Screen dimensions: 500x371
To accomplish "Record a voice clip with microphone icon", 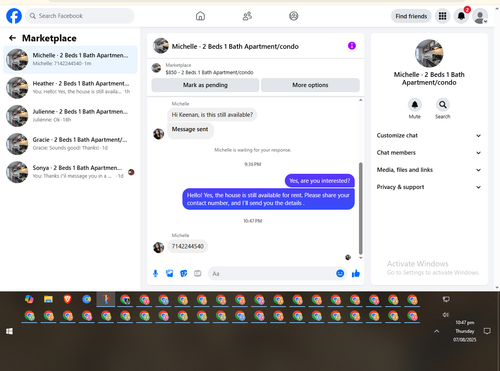I will click(x=155, y=274).
